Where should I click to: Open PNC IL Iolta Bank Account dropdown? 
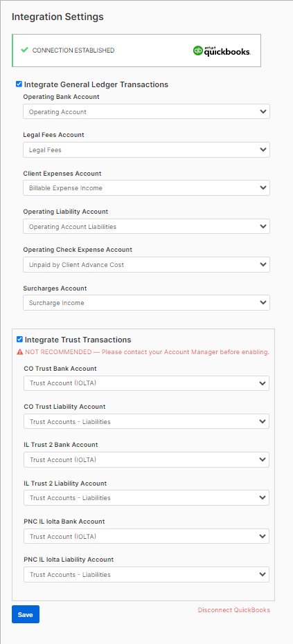(x=147, y=536)
